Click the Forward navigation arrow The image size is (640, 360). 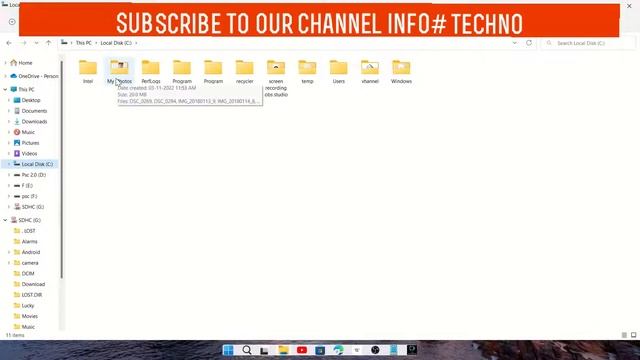[24, 43]
